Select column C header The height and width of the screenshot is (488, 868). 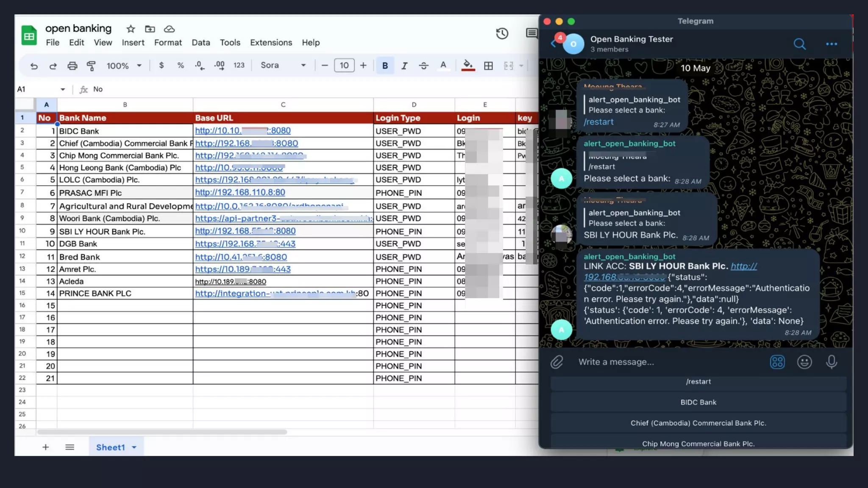tap(283, 105)
